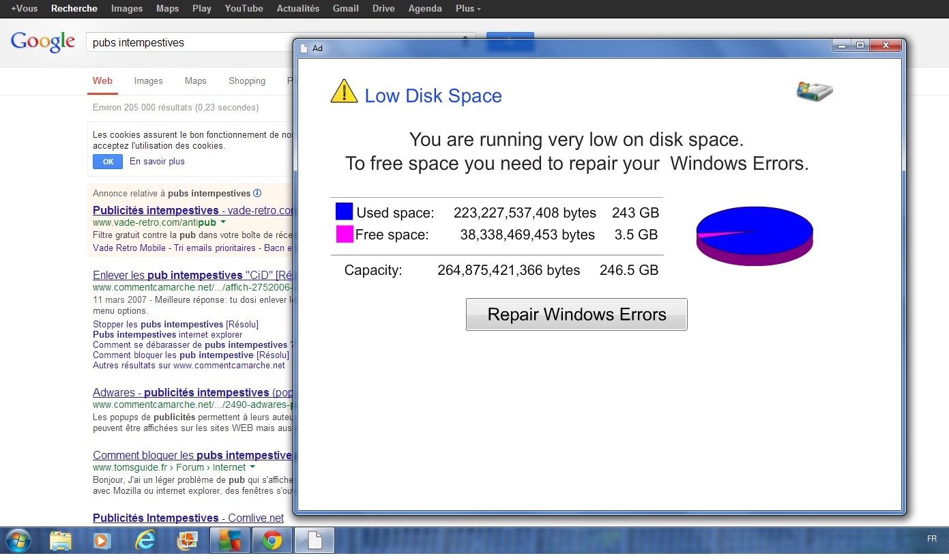
Task: Click the 'Tri emails prioritaires' ad sitelink
Action: pyautogui.click(x=215, y=248)
